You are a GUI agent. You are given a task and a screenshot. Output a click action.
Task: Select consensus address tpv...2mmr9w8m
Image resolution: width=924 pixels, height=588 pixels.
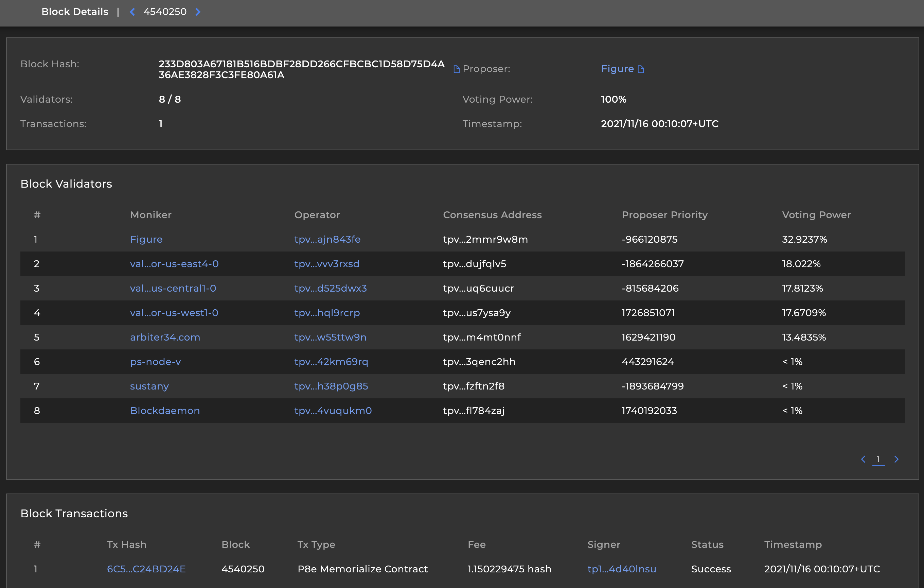click(485, 239)
